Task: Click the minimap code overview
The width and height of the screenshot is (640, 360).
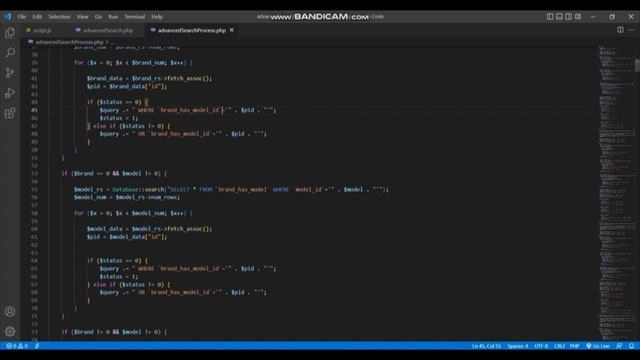Action: 616,192
